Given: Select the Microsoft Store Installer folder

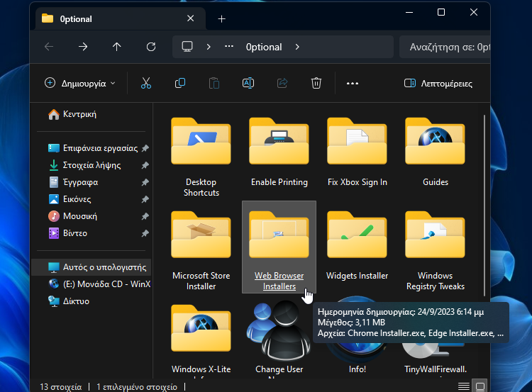Looking at the screenshot, I should click(201, 250).
